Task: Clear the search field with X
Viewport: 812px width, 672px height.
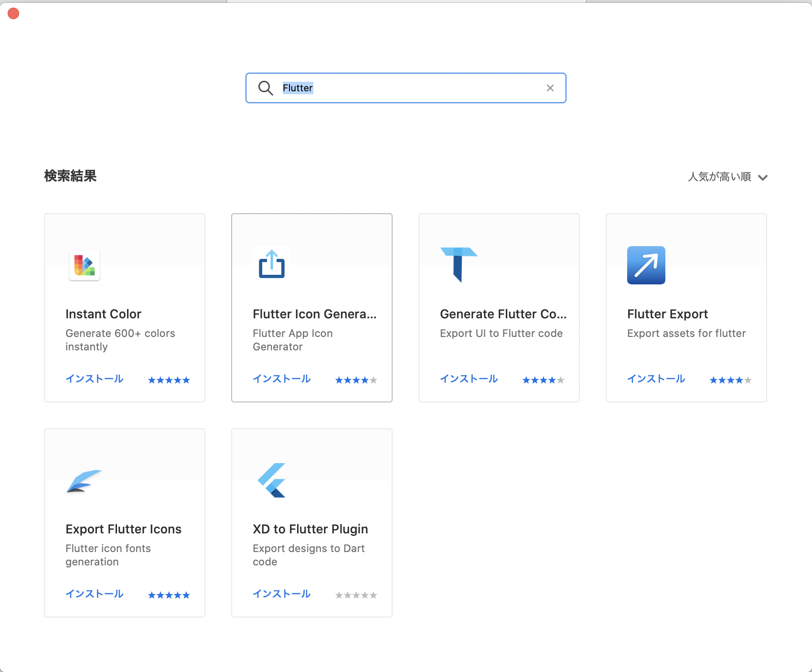Action: [550, 88]
